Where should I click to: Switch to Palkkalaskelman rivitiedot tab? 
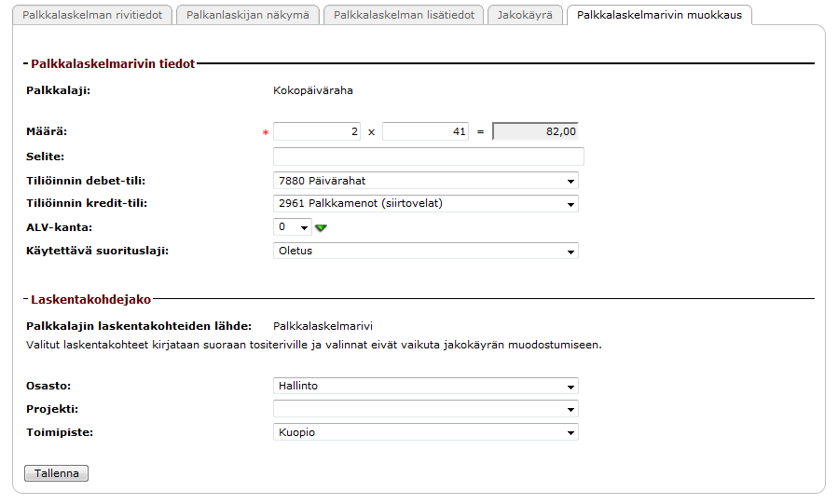tap(92, 15)
